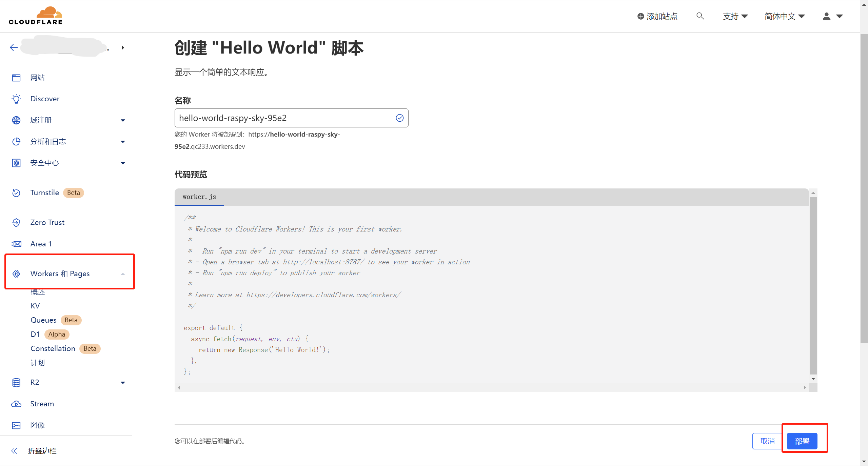868x466 pixels.
Task: Click the back arrow in sidebar
Action: click(x=14, y=47)
